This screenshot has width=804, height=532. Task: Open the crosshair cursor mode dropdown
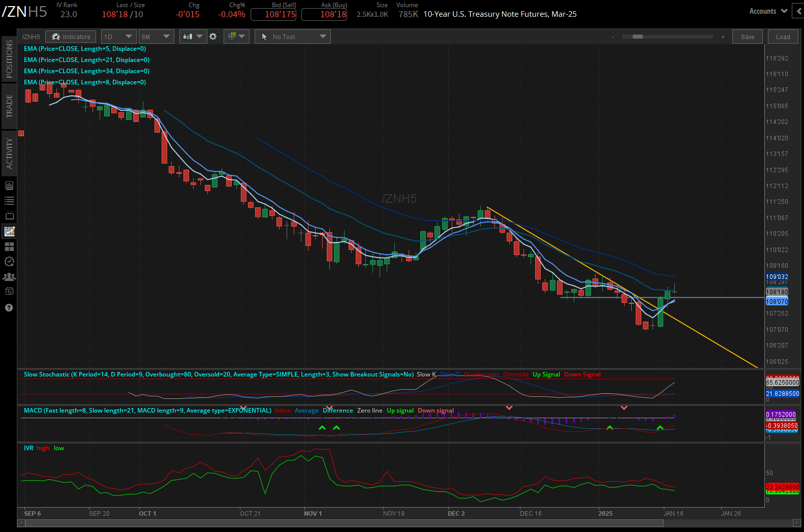point(236,37)
